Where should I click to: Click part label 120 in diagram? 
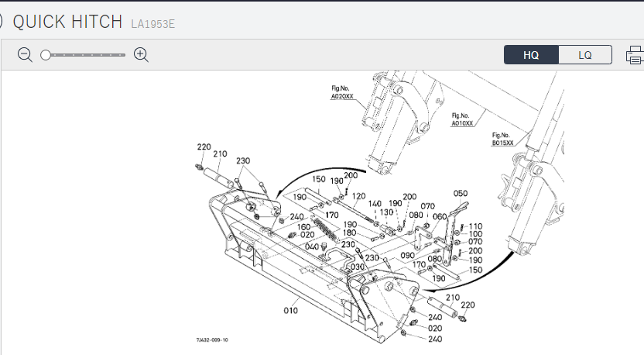click(358, 197)
